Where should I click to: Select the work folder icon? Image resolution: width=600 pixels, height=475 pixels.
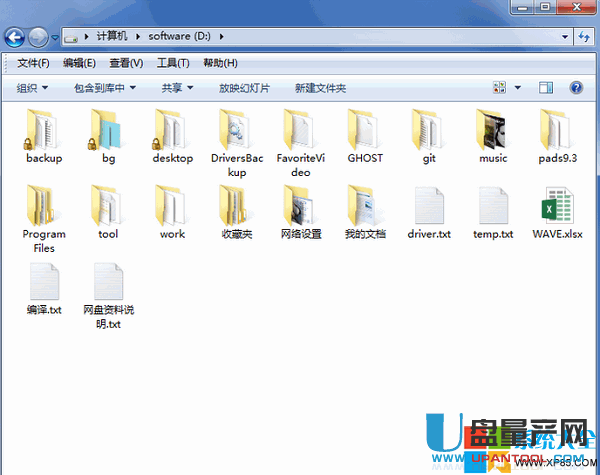pyautogui.click(x=171, y=206)
